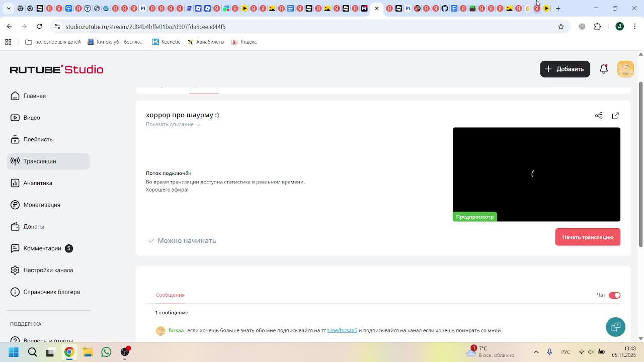Close the current browser tab
The width and height of the screenshot is (644, 362).
tap(377, 8)
